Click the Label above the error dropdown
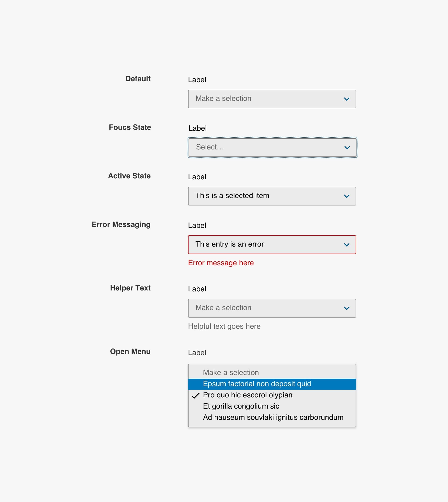The height and width of the screenshot is (502, 448). (197, 225)
